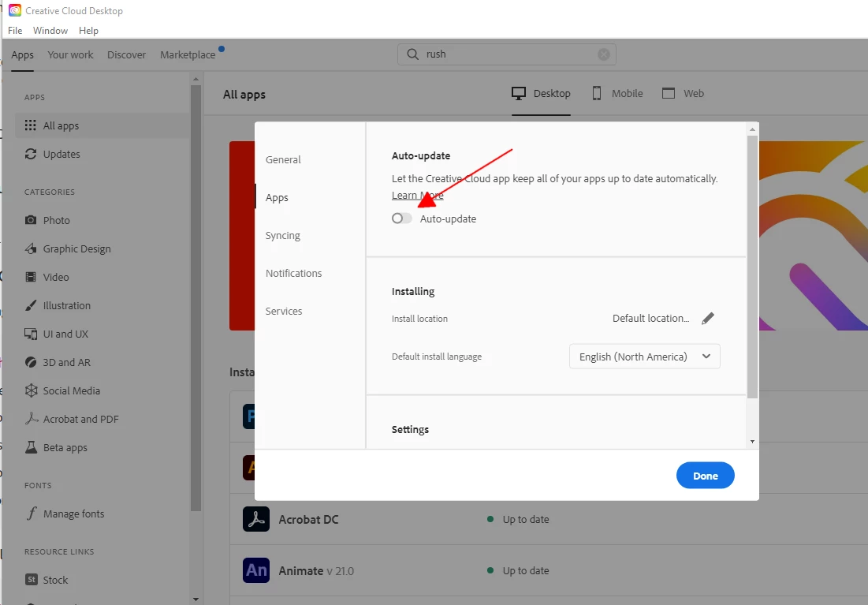Switch to Your work tab
This screenshot has height=605, width=868.
[x=70, y=55]
